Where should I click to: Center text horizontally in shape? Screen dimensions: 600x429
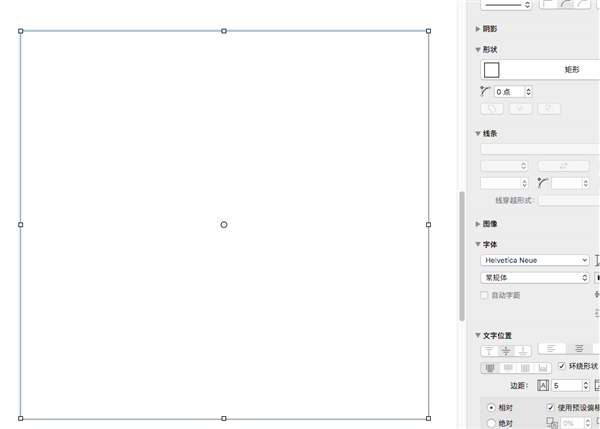pyautogui.click(x=578, y=349)
